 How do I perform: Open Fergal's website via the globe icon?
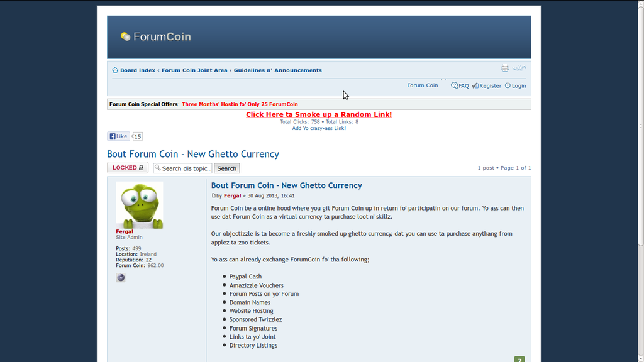[121, 277]
